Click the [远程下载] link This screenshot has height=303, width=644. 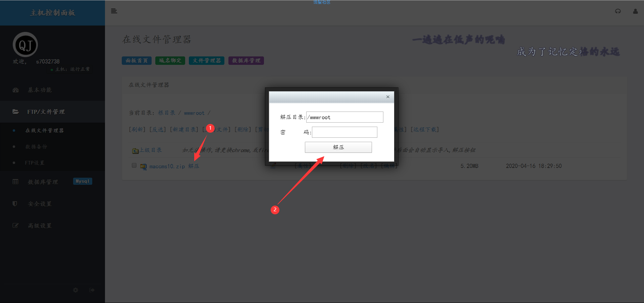(x=425, y=129)
